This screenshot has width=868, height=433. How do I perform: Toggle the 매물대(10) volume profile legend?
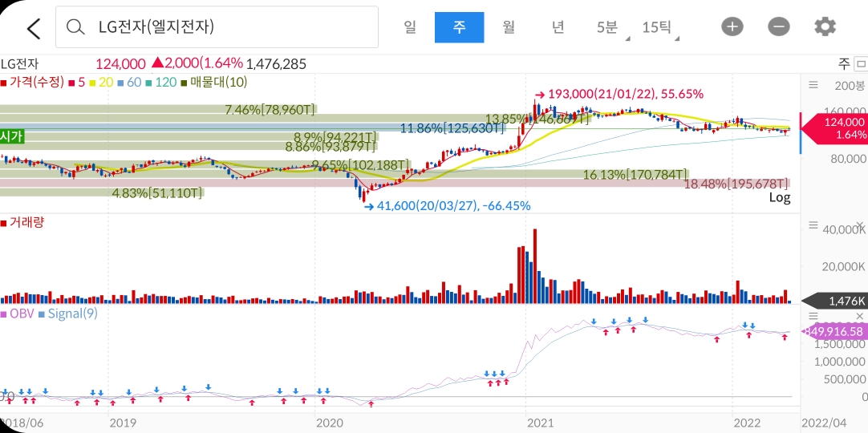coord(213,83)
